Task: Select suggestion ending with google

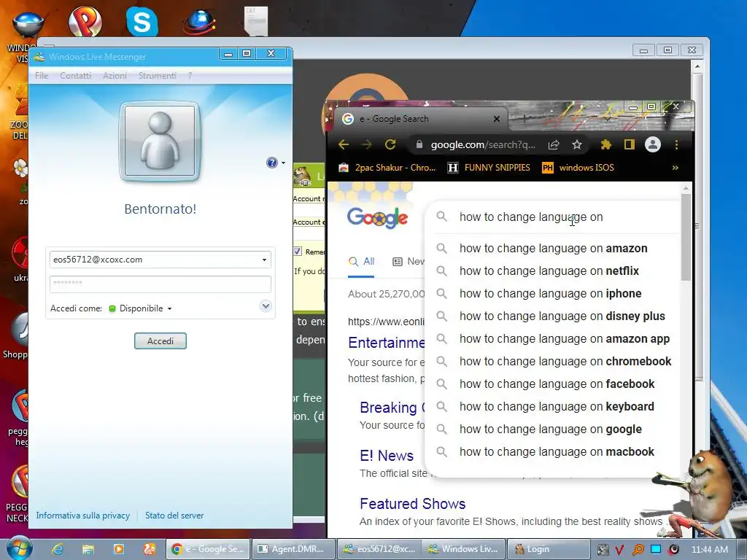Action: [554, 429]
